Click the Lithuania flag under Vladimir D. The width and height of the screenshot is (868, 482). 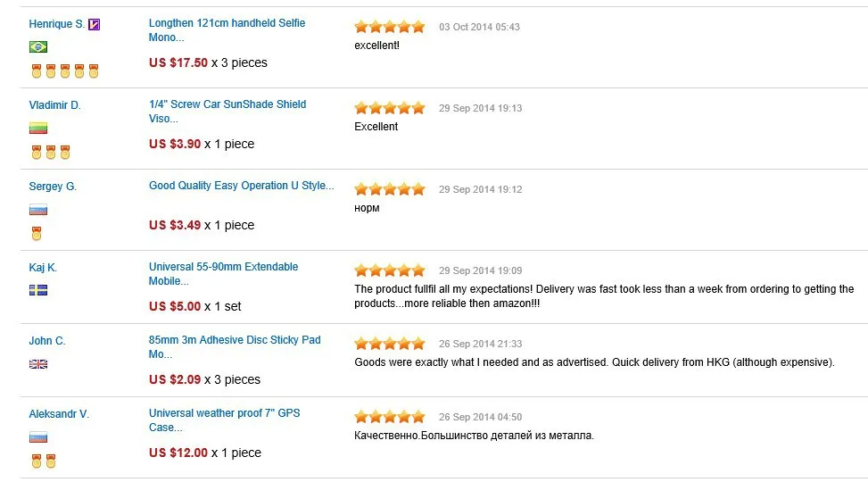click(38, 129)
